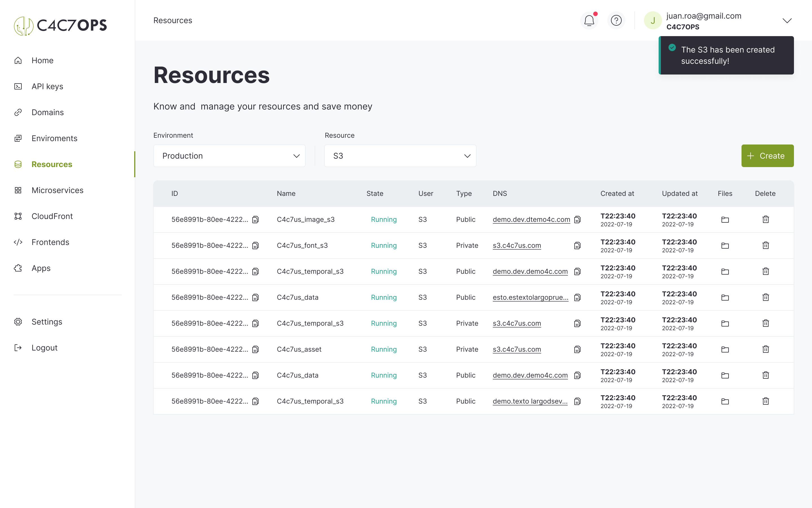Viewport: 812px width, 508px height.
Task: Click juan.roa@gmail.com account email
Action: (x=704, y=16)
